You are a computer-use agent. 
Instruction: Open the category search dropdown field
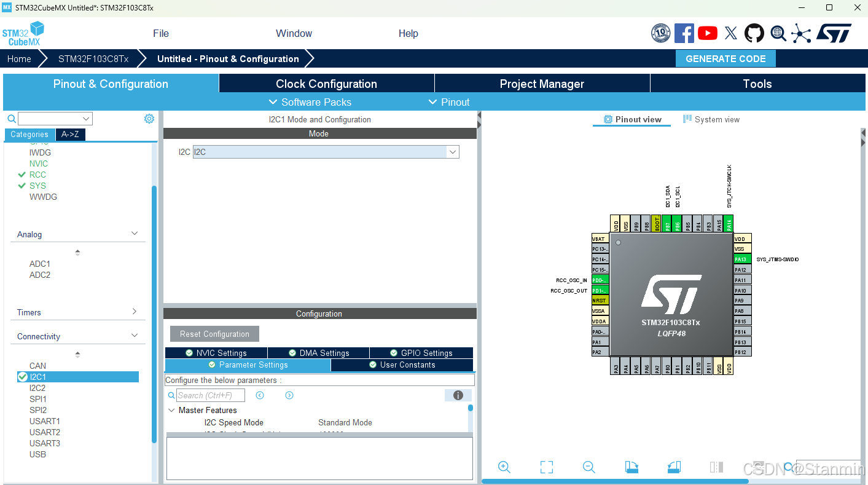click(x=55, y=119)
